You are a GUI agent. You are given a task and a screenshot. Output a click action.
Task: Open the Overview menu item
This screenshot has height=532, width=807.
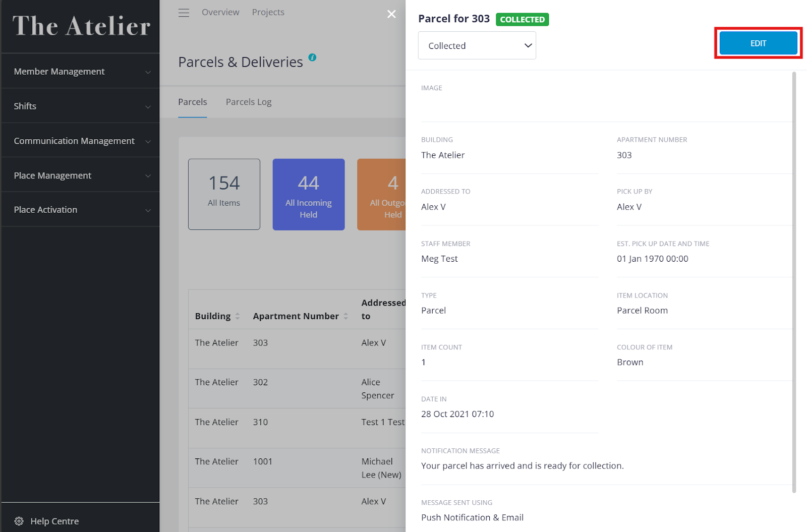tap(220, 12)
